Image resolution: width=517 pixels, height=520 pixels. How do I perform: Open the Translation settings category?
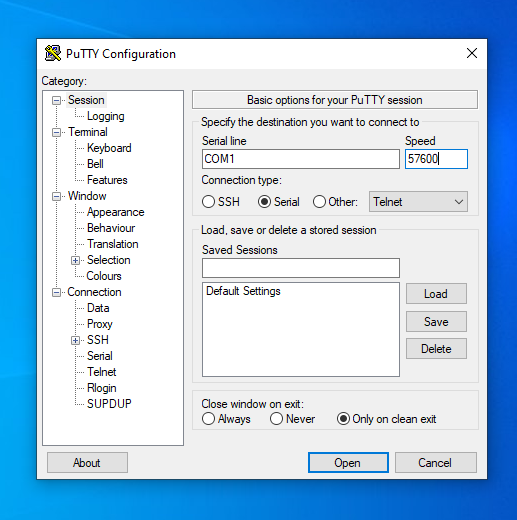113,244
